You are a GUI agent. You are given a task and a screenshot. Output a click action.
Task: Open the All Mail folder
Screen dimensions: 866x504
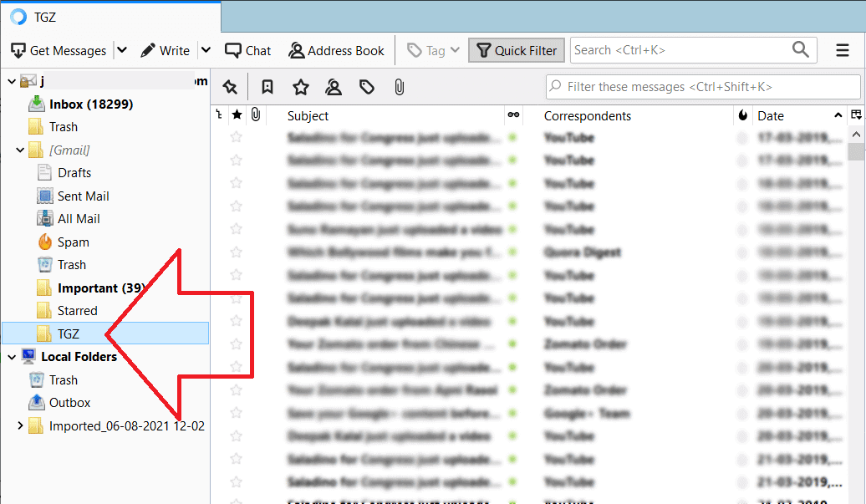pos(79,219)
